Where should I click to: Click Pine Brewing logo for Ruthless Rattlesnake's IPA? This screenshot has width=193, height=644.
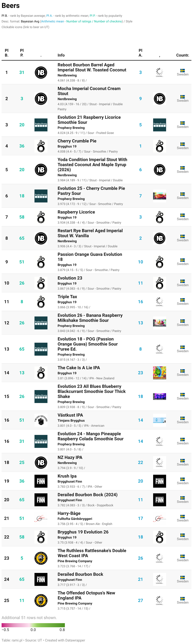pyautogui.click(x=41, y=558)
